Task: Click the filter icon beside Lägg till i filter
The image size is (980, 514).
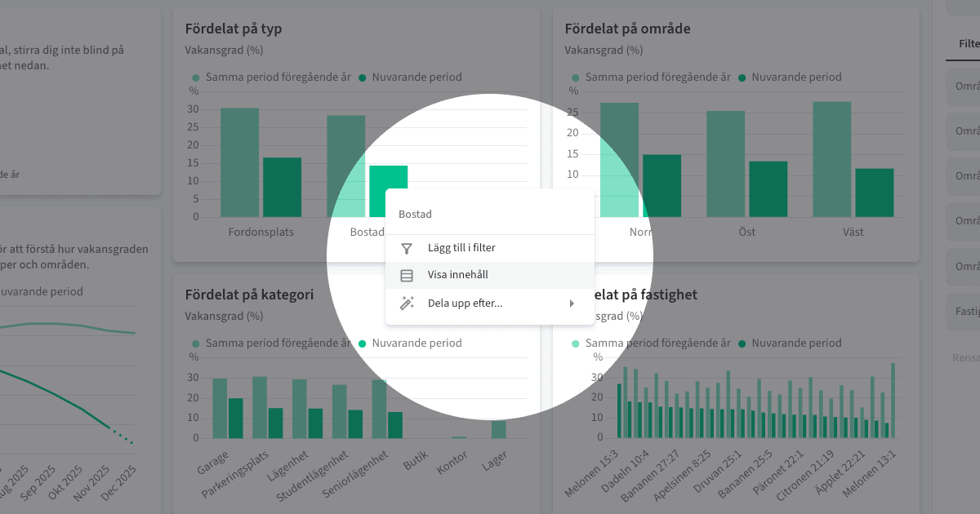Action: [x=406, y=247]
